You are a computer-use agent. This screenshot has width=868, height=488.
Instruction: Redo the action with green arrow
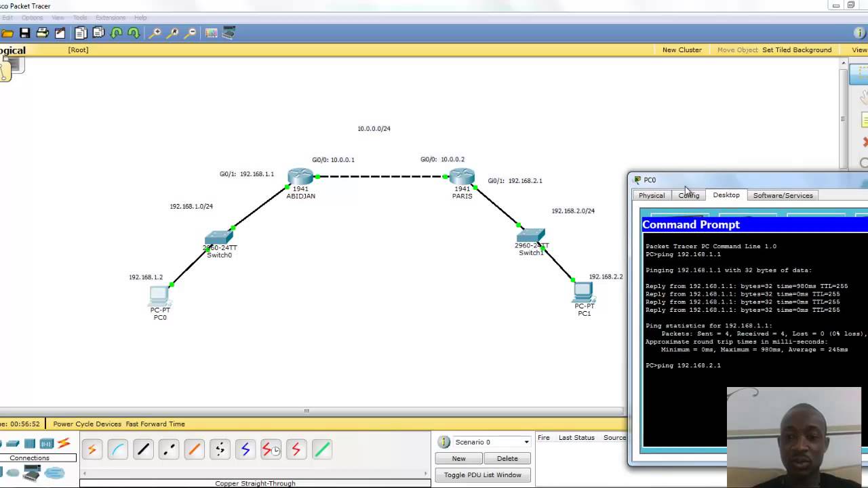tap(134, 33)
